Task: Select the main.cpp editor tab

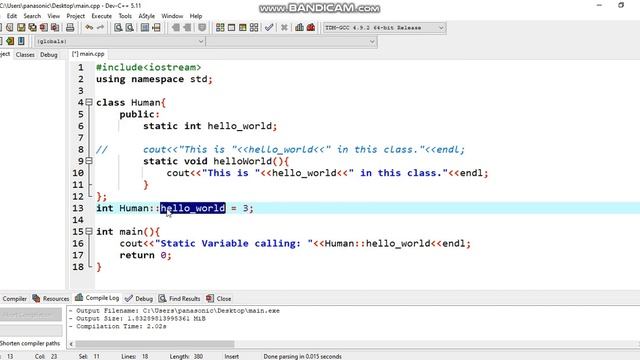Action: [88, 54]
